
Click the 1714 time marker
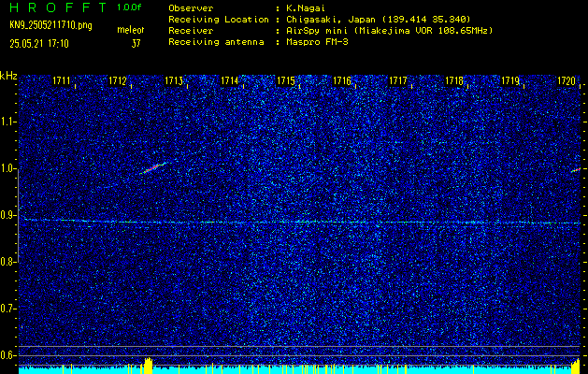click(x=230, y=80)
